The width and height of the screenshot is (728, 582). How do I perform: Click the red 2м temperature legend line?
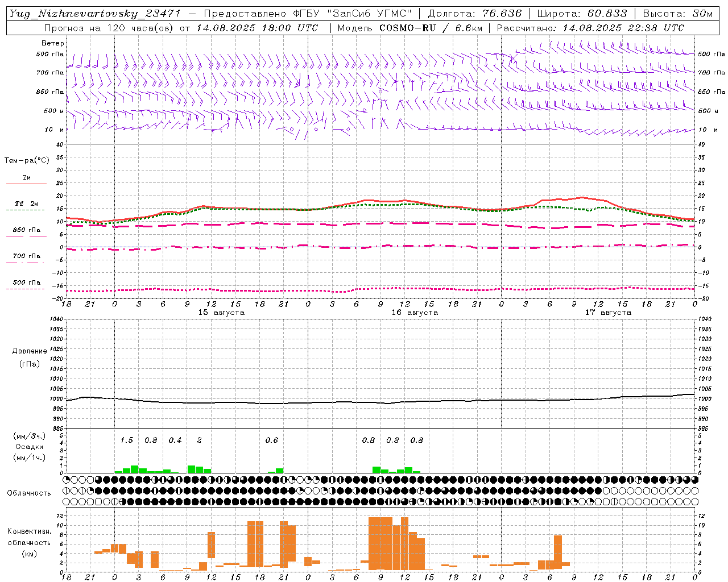click(x=26, y=184)
